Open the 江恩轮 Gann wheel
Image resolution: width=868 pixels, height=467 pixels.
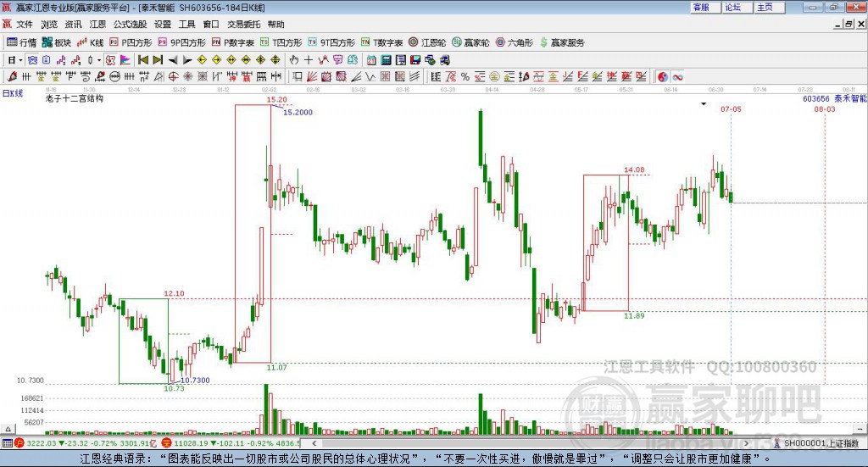click(x=427, y=42)
